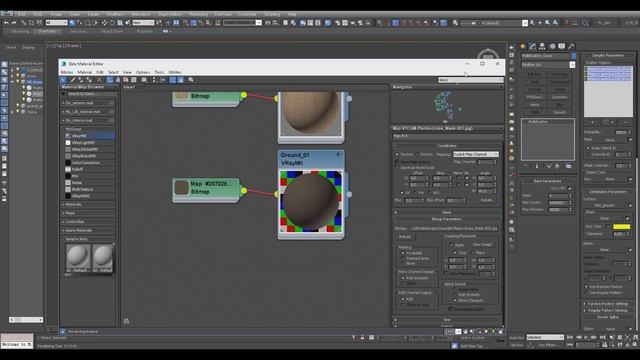Open the Display command panel tab

[562, 47]
